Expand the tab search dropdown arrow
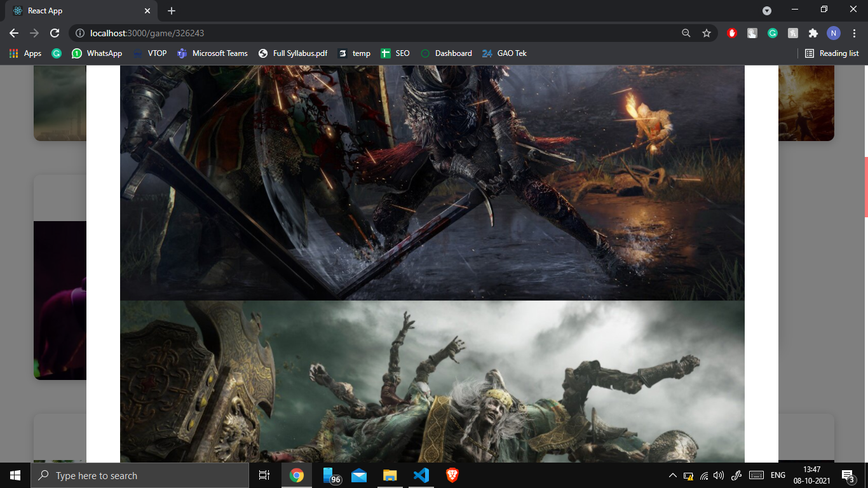 pyautogui.click(x=767, y=11)
